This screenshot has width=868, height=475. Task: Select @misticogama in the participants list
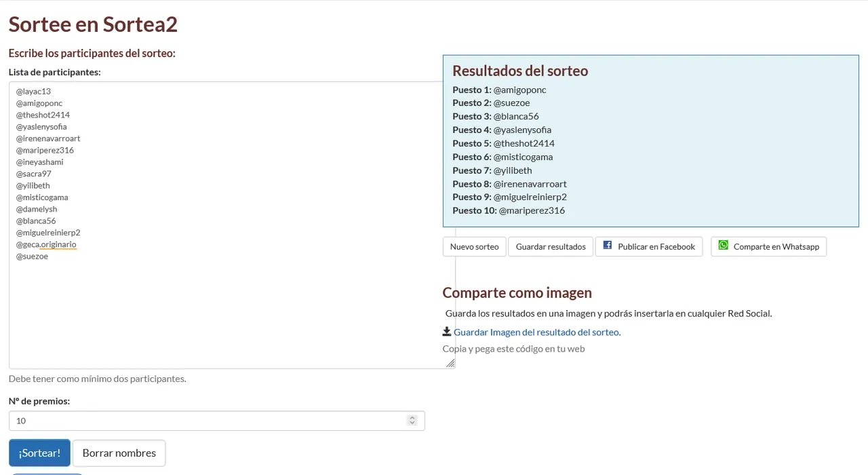tap(42, 197)
